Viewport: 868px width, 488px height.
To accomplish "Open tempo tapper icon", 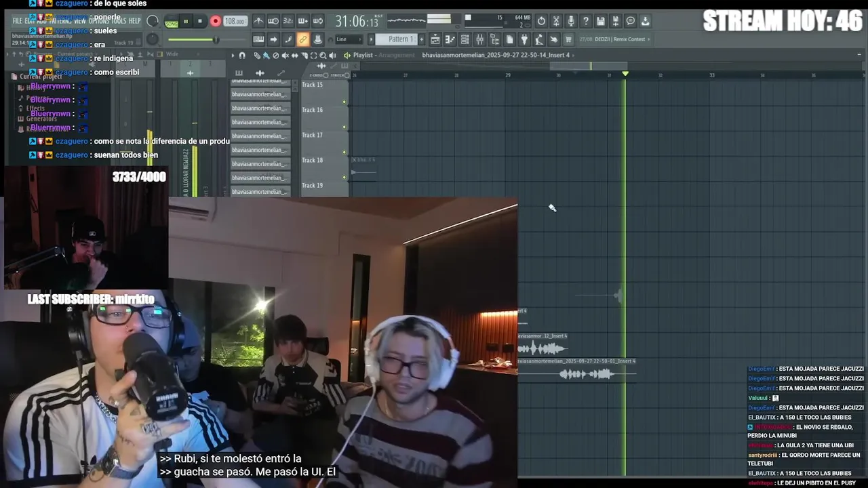I will point(539,39).
